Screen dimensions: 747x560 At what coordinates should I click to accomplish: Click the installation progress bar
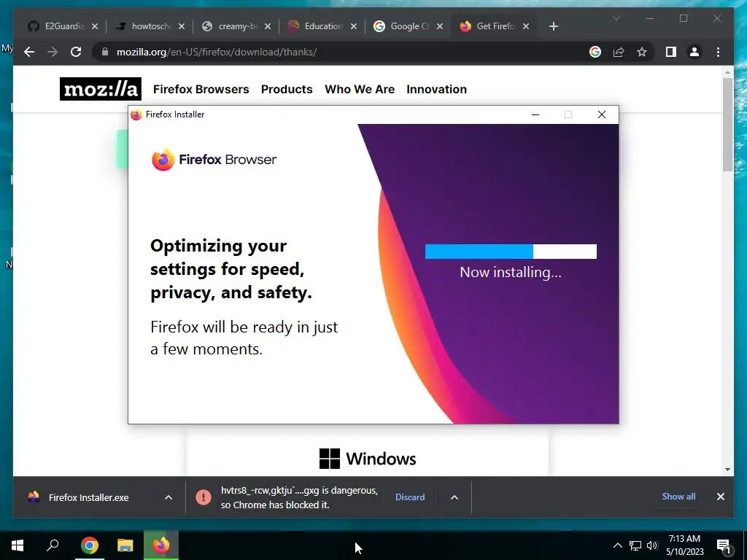tap(511, 252)
